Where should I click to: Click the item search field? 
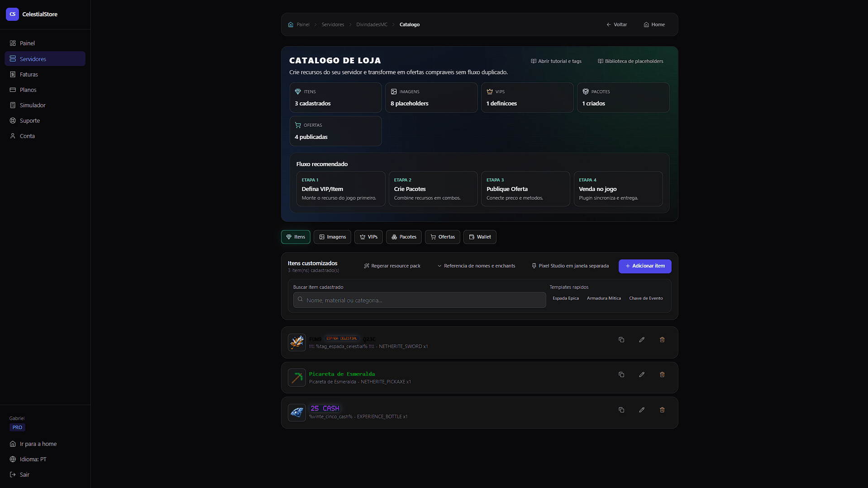pos(419,300)
